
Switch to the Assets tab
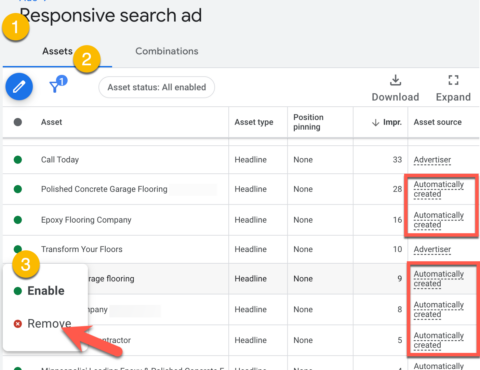click(57, 51)
